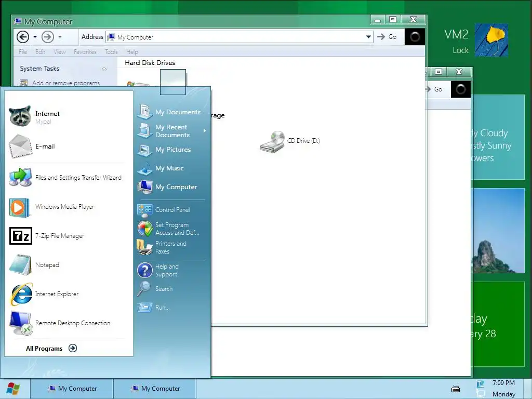The width and height of the screenshot is (532, 399).
Task: Click the Start button on taskbar
Action: pyautogui.click(x=13, y=389)
